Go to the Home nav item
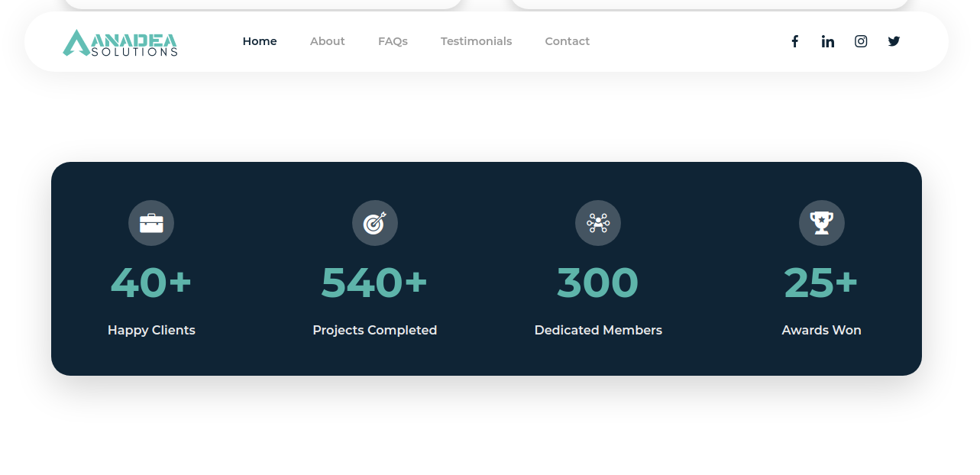This screenshot has height=475, width=980. click(260, 41)
